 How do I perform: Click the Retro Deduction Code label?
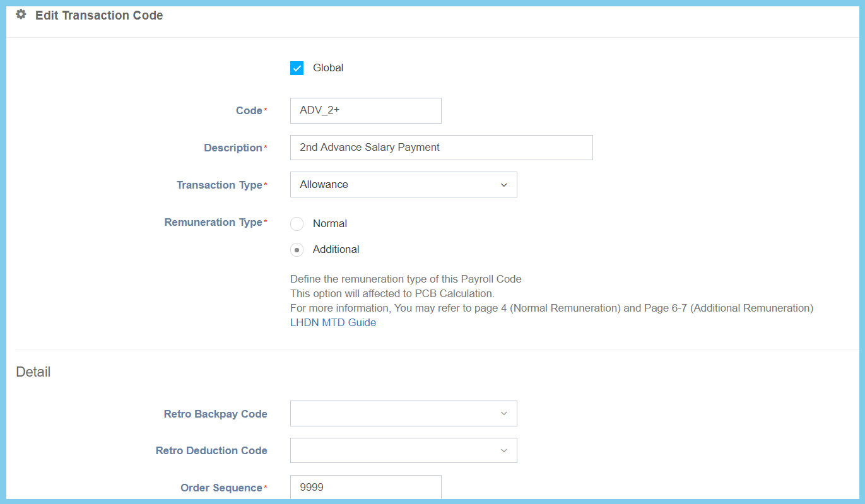(211, 451)
